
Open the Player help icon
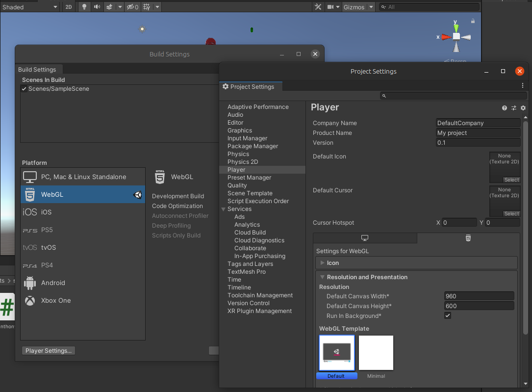(x=504, y=108)
